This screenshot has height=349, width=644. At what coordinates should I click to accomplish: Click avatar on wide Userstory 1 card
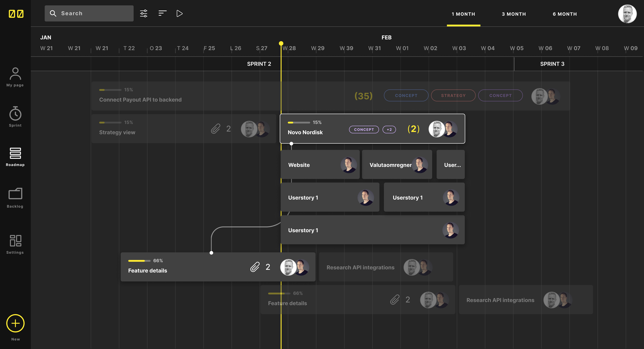click(450, 230)
